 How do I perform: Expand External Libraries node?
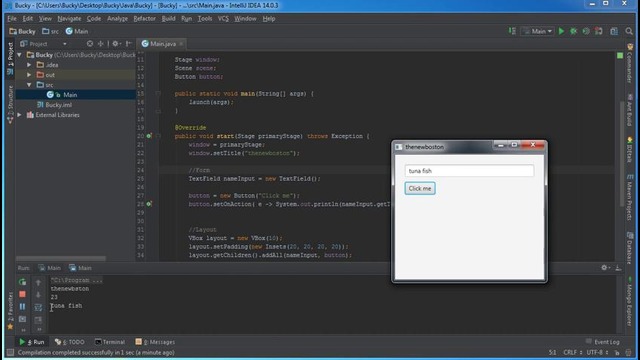click(x=20, y=115)
